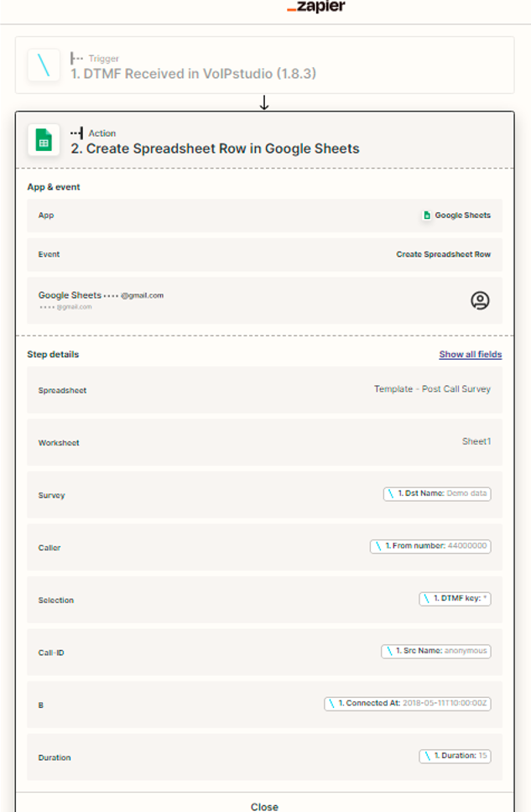Open the Spreadsheet field showing Template - Post Call Survey
The image size is (531, 812).
click(264, 390)
